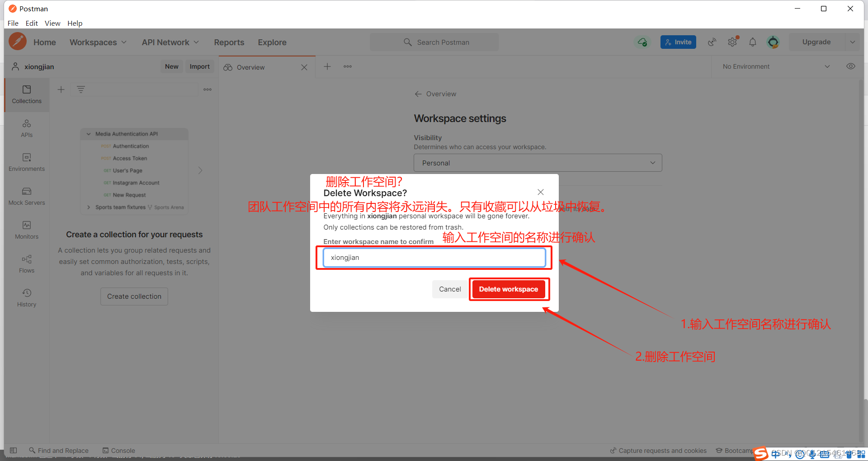Viewport: 868px width, 461px height.
Task: Close the Delete Workspace dialog
Action: pos(541,192)
